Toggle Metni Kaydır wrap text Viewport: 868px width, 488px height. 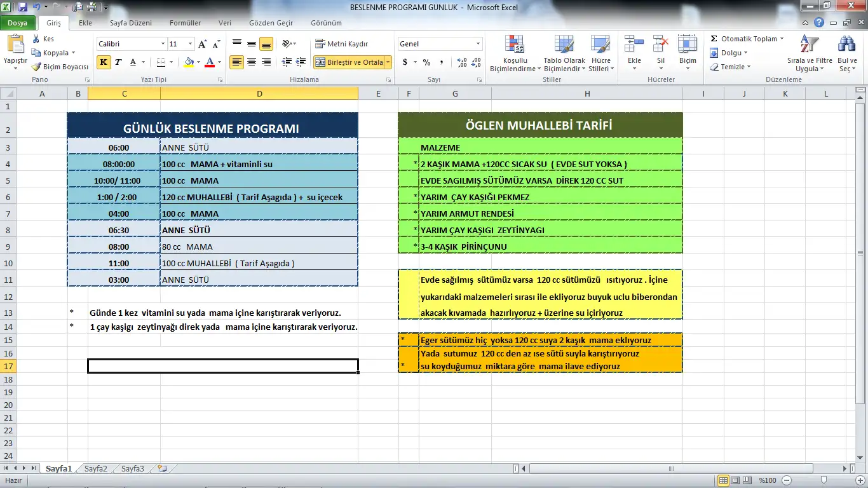tap(341, 44)
